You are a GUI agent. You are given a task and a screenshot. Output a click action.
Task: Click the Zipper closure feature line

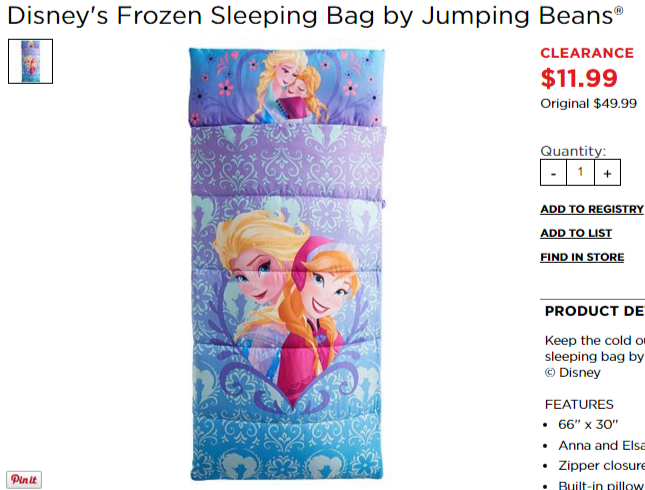(x=601, y=466)
